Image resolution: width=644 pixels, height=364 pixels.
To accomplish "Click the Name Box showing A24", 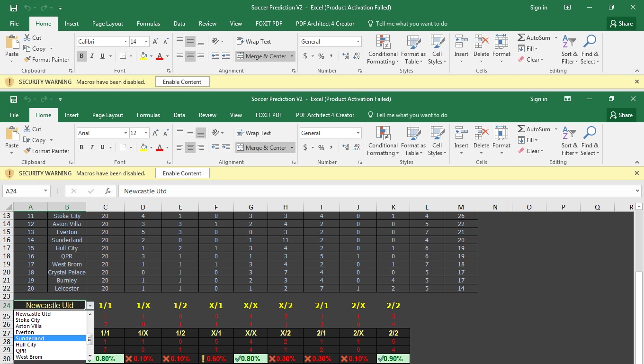I will (x=22, y=191).
